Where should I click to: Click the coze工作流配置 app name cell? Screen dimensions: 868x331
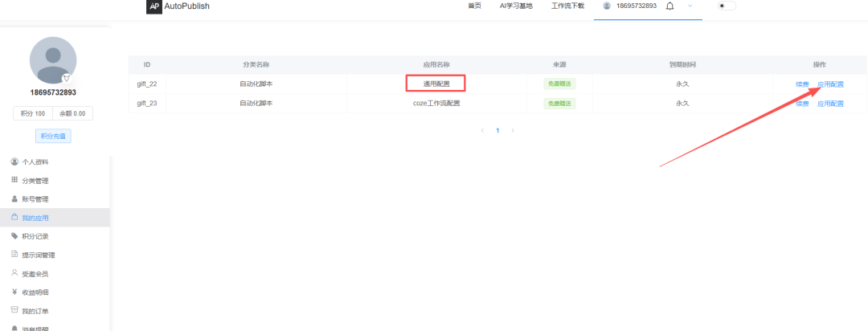tap(436, 103)
